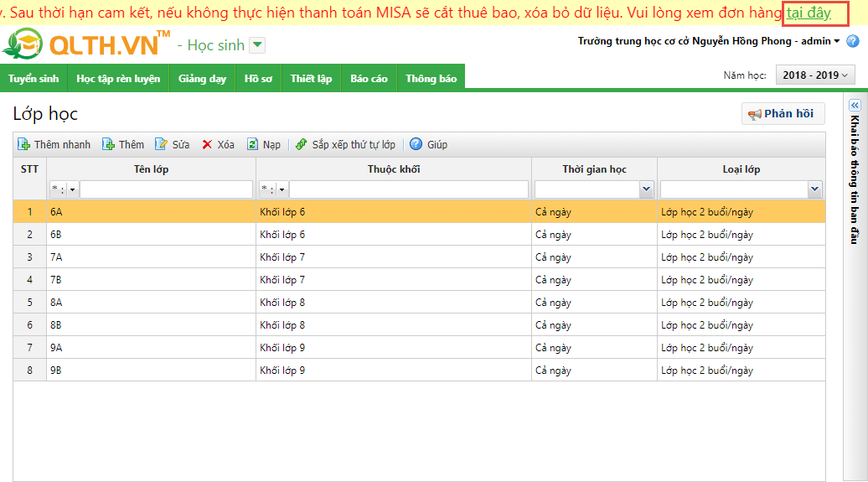Screen dimensions: 868x482
Task: Click Lớp học 2 buổi/ngày in row 8A
Action: pyautogui.click(x=707, y=303)
